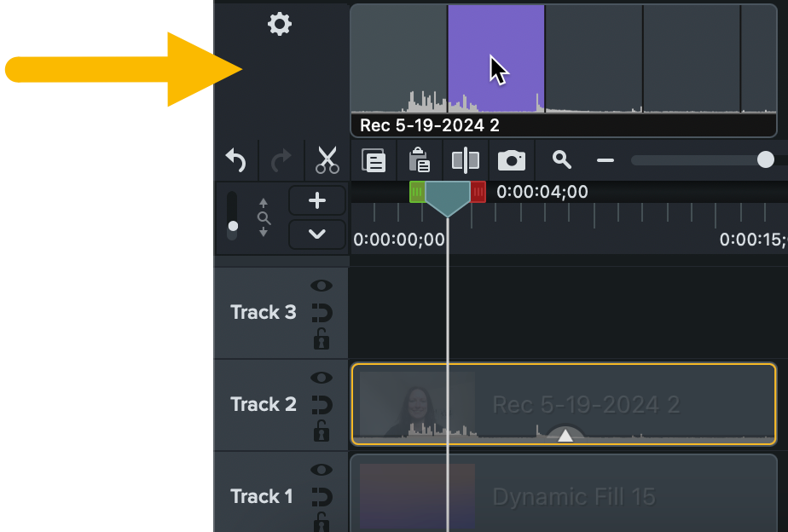Click the Paste clipboard icon
The width and height of the screenshot is (788, 532).
419,160
